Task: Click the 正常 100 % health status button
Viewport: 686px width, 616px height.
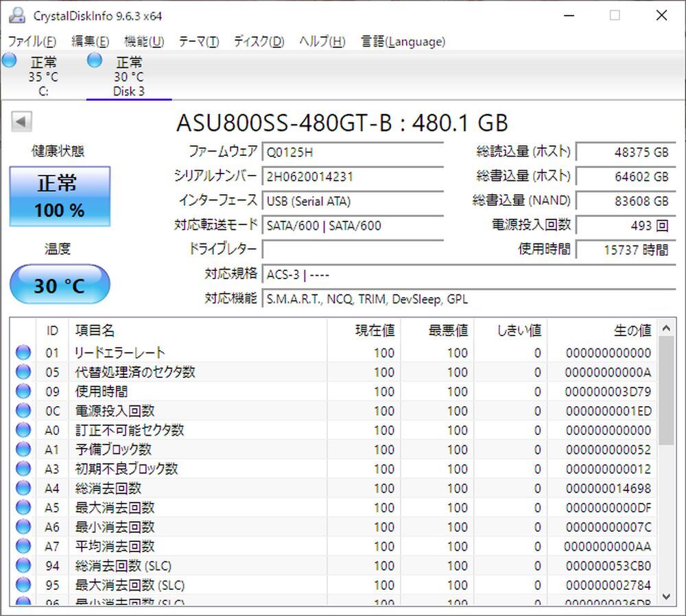Action: point(60,196)
